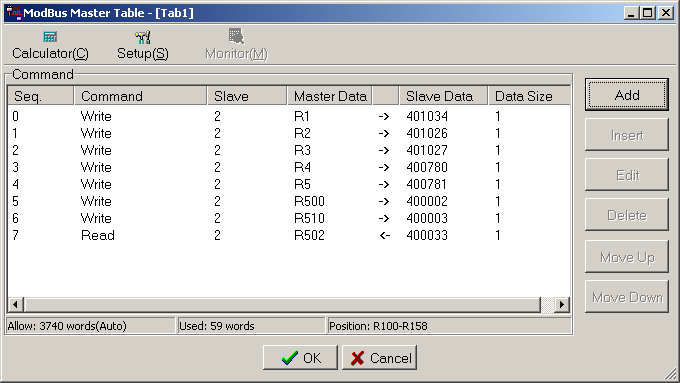Click the Delete button
This screenshot has width=680, height=383.
[x=627, y=215]
